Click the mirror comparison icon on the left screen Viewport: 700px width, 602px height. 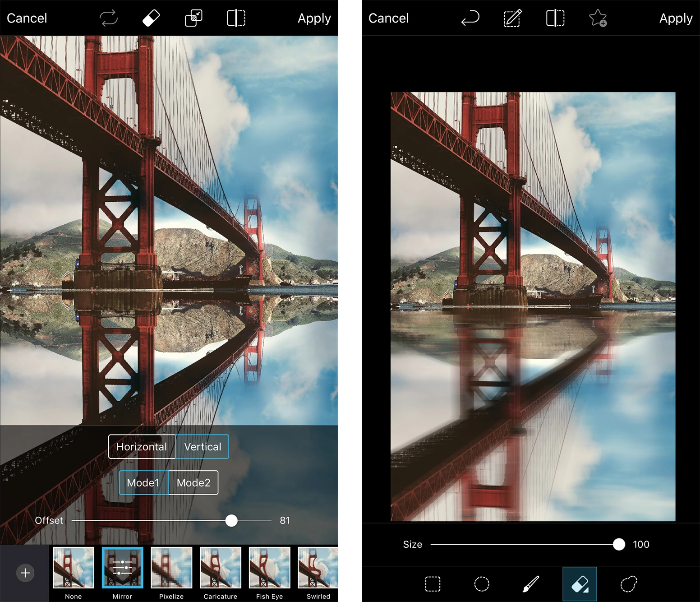point(236,18)
